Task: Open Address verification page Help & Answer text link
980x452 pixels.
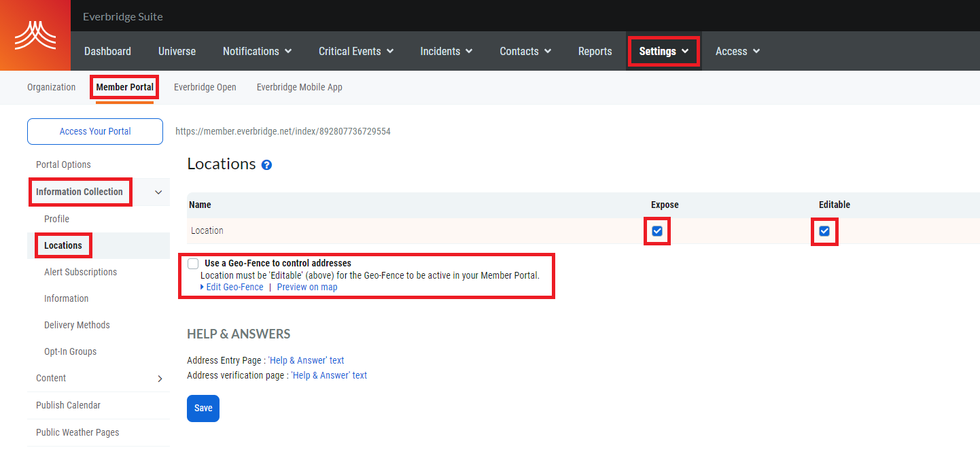Action: point(329,375)
